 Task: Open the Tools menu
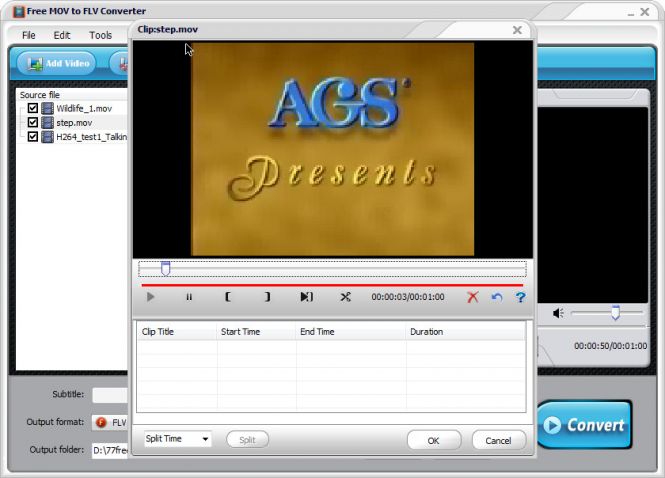coord(100,35)
